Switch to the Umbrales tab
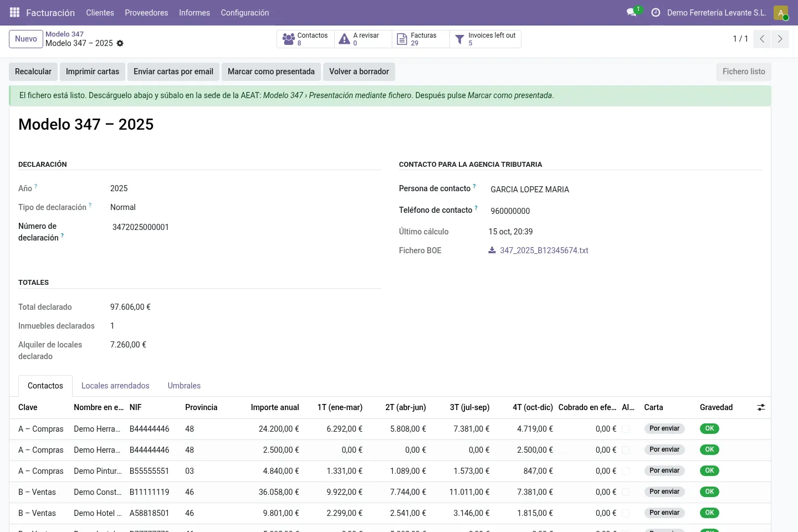798x532 pixels. [184, 386]
